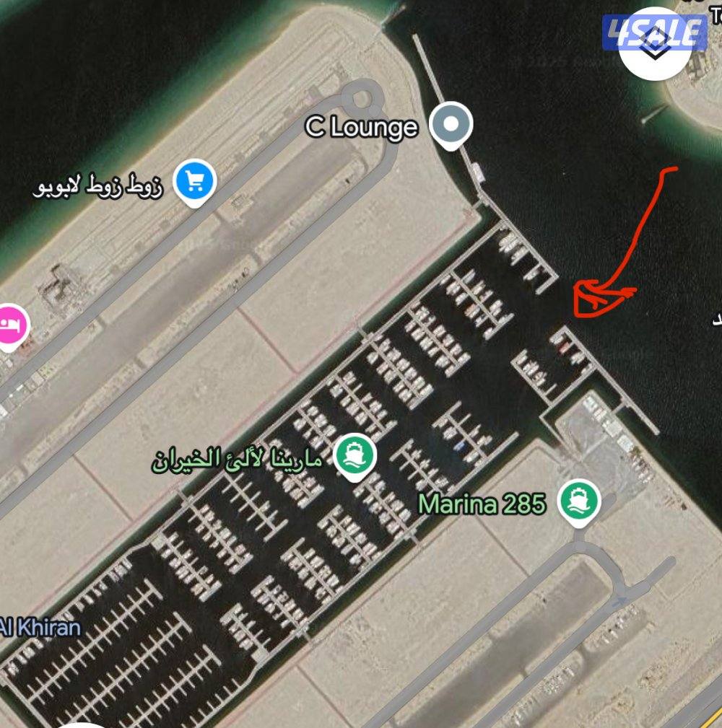Click the roundabout left of C Lounge
The height and width of the screenshot is (728, 722).
tap(361, 97)
